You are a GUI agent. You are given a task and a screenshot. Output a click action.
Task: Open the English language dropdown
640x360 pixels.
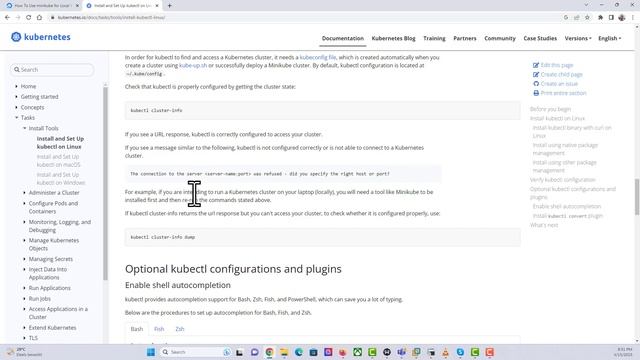tap(609, 38)
